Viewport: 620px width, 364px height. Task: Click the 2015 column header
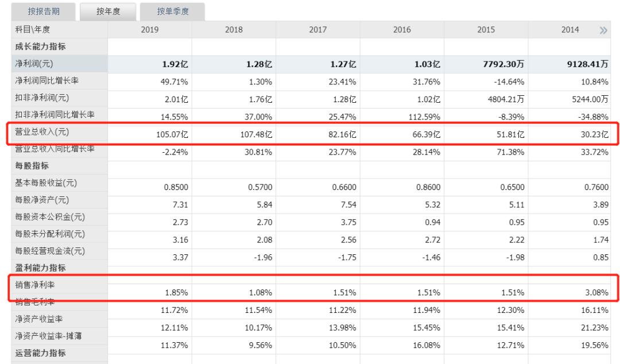click(486, 30)
